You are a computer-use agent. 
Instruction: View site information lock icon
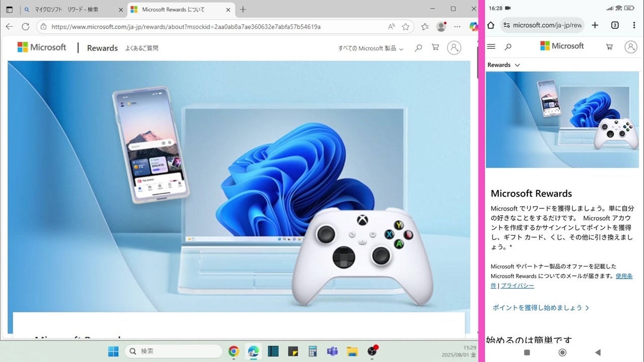44,27
